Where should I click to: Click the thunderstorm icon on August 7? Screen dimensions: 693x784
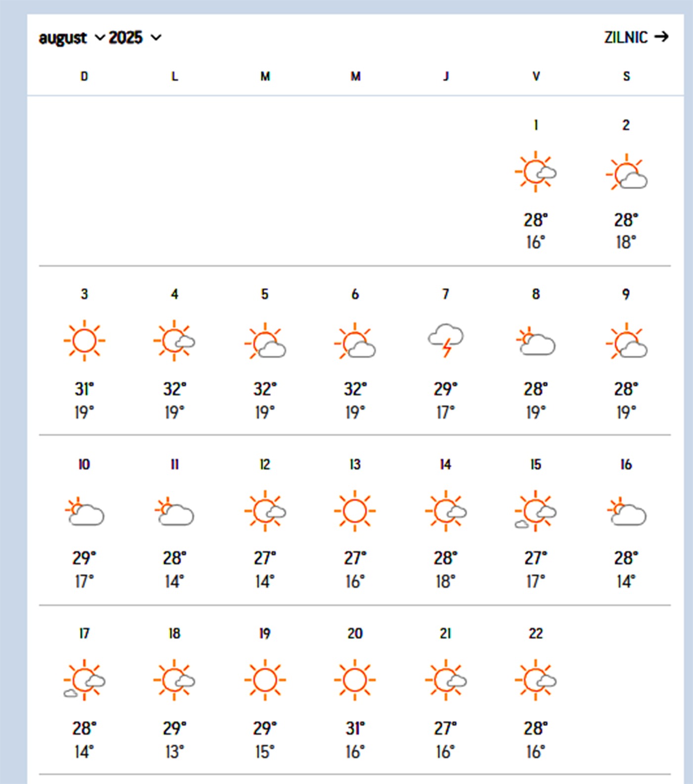[x=446, y=341]
